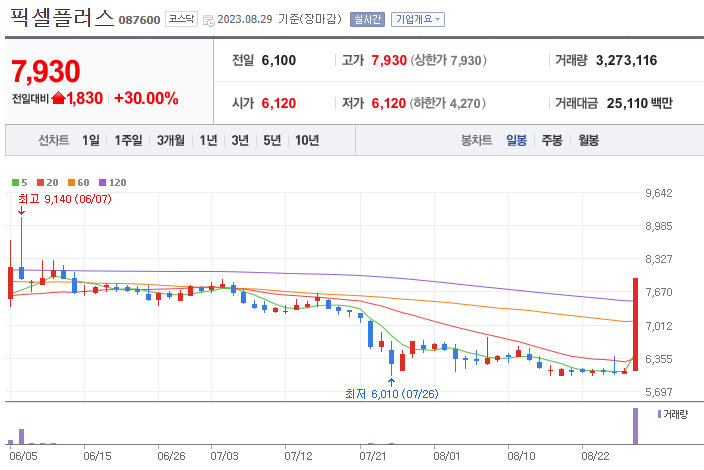Click the red up-arrow price change icon
The image size is (704, 470).
pyautogui.click(x=58, y=98)
